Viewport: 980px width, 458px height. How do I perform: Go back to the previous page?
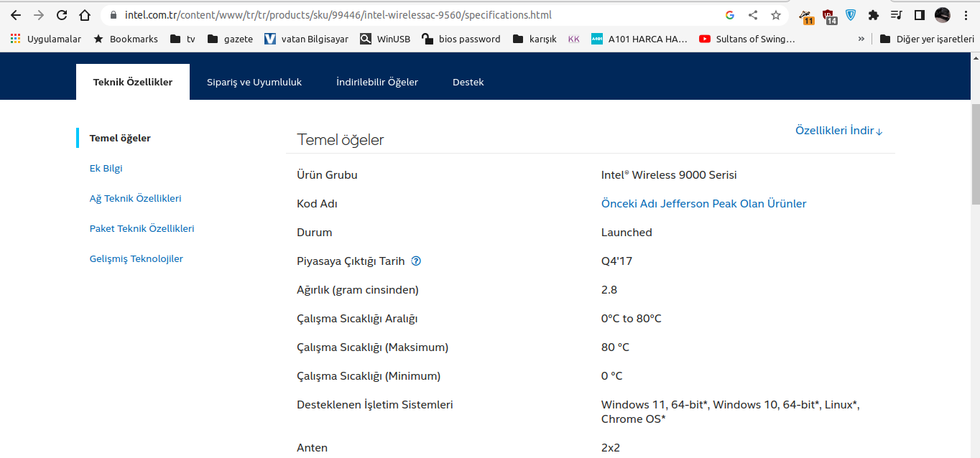point(16,15)
